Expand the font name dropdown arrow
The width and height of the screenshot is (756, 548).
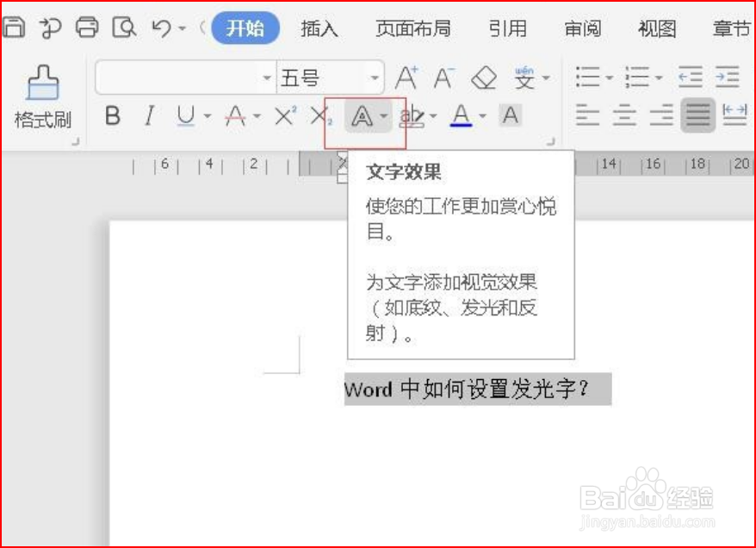point(267,78)
